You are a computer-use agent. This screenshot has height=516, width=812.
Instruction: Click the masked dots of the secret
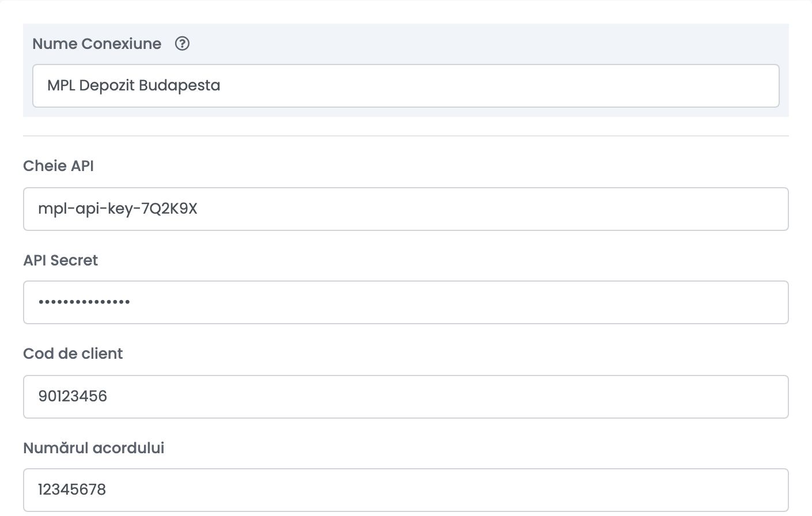click(84, 302)
